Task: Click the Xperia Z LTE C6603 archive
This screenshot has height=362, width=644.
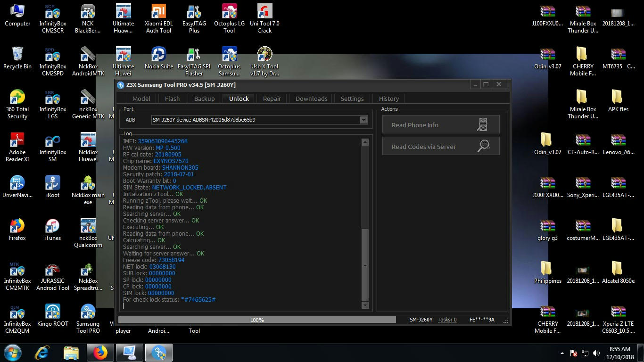Action: 618,319
